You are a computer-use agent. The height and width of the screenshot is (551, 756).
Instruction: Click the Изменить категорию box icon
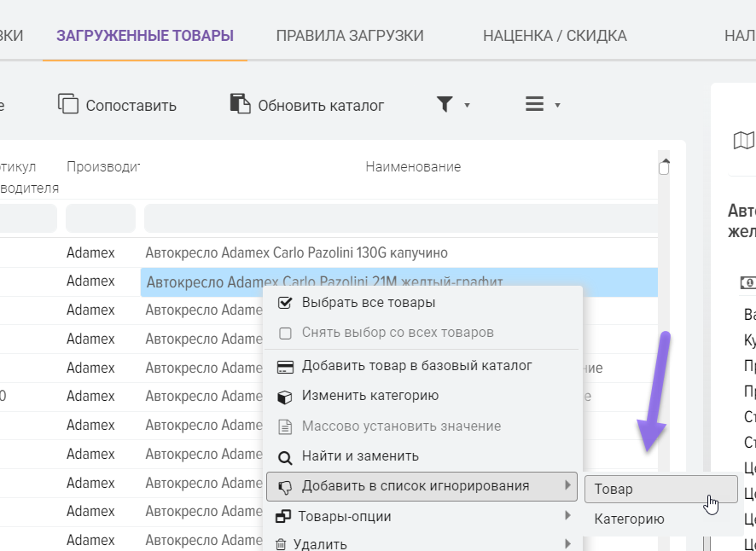click(x=286, y=397)
